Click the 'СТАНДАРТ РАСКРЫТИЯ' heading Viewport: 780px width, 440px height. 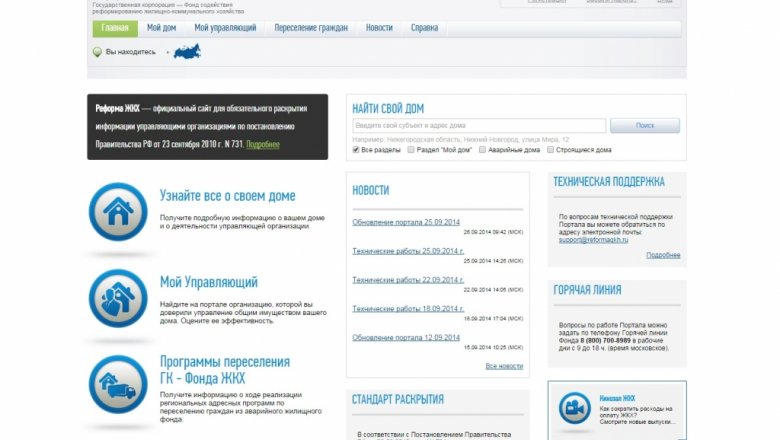point(397,399)
